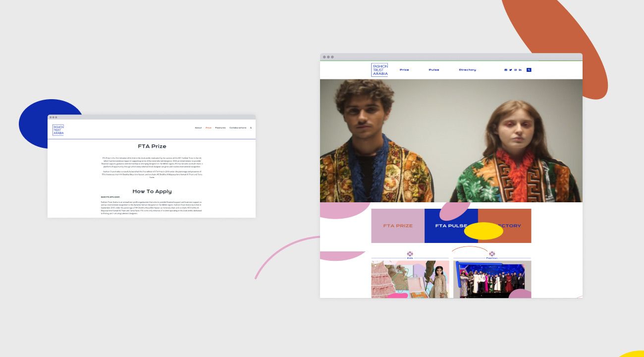Click the Fashion category label
Image resolution: width=644 pixels, height=357 pixels.
click(492, 258)
